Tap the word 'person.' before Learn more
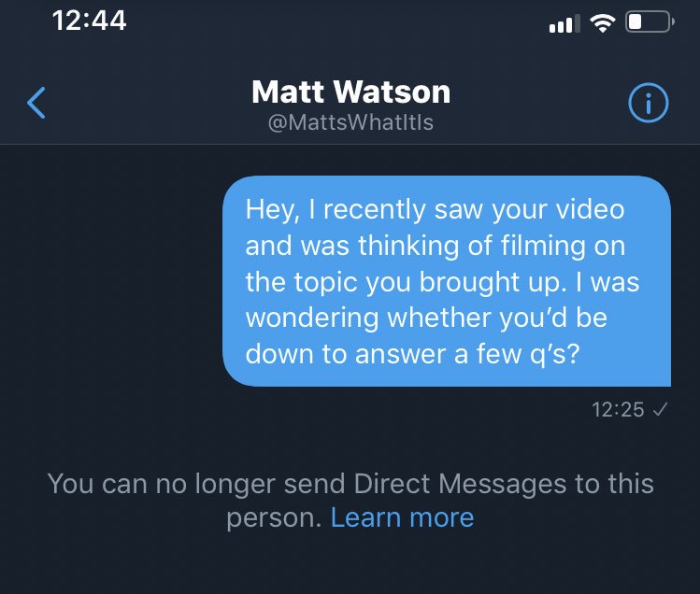Image resolution: width=700 pixels, height=594 pixels. (274, 518)
